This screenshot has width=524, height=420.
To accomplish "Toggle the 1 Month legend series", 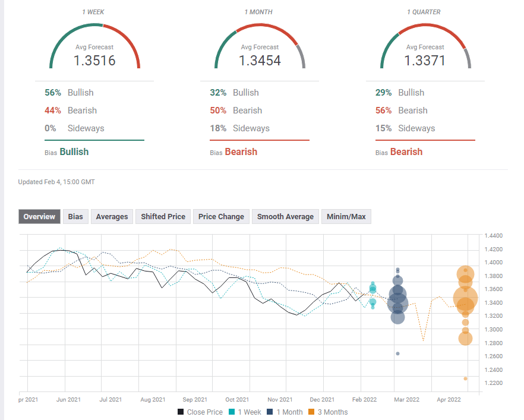I will [285, 412].
